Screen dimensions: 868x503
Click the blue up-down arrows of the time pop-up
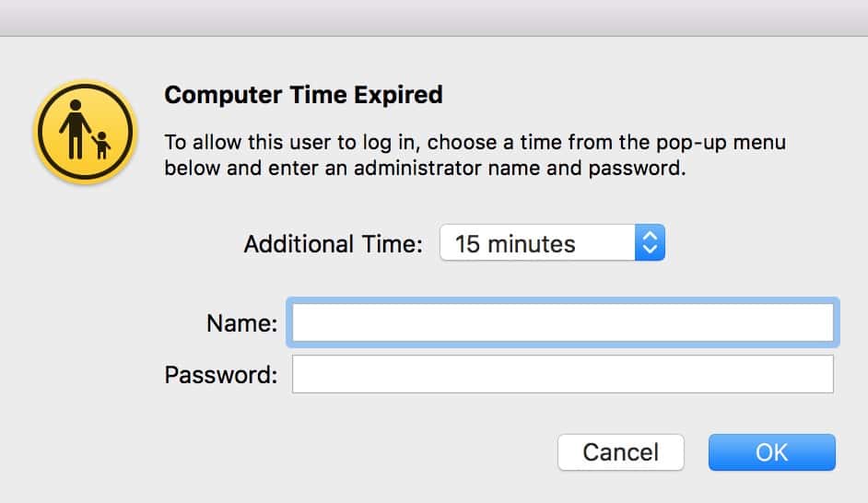(649, 243)
